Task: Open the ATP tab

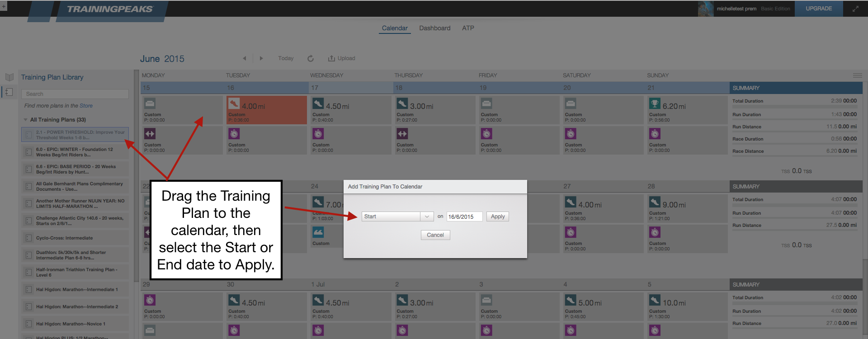Action: [468, 28]
